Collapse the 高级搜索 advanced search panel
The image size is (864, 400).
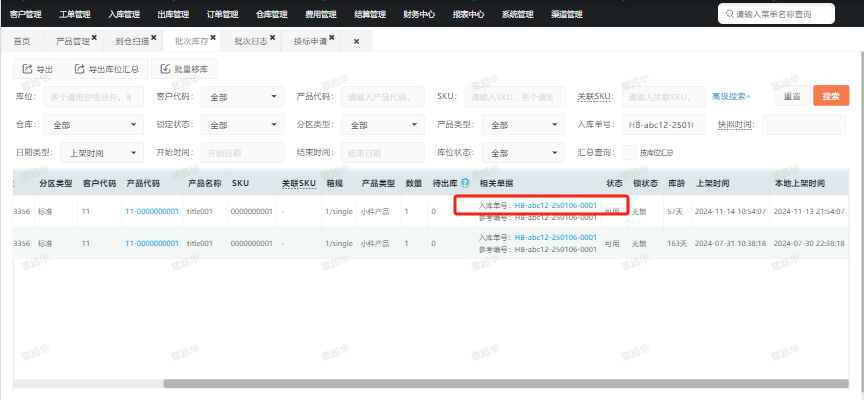(x=731, y=96)
